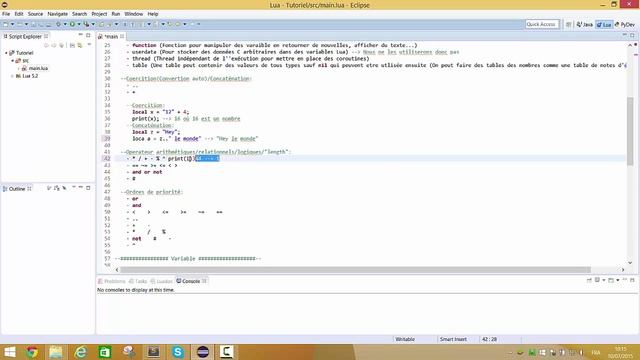Maximize the Script Explorer panel
Viewport: 640px width, 360px height.
click(x=88, y=36)
